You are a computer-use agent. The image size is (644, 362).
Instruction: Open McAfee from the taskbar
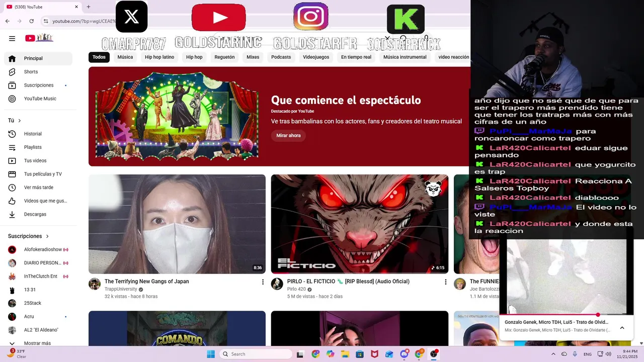click(x=374, y=354)
